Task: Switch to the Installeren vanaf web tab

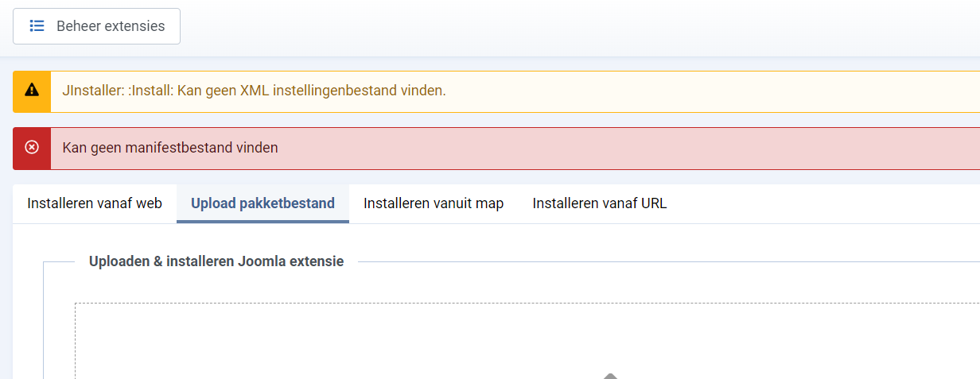Action: tap(95, 203)
